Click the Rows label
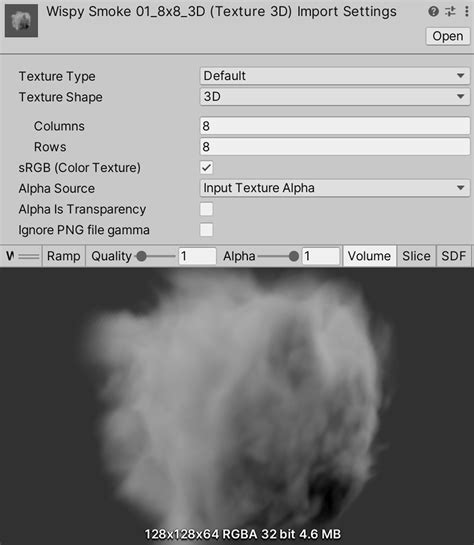 tap(50, 147)
